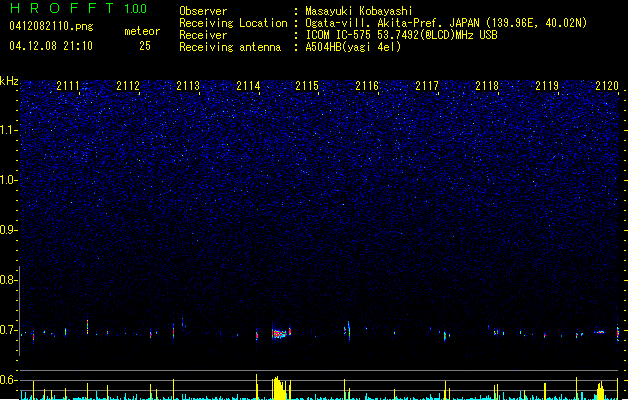Image resolution: width=629 pixels, height=400 pixels.
Task: Click the Receiver label
Action: click(x=203, y=35)
